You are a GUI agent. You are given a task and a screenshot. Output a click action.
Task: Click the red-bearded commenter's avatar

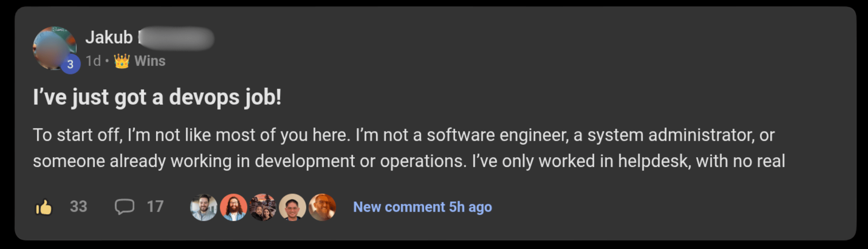pos(234,207)
